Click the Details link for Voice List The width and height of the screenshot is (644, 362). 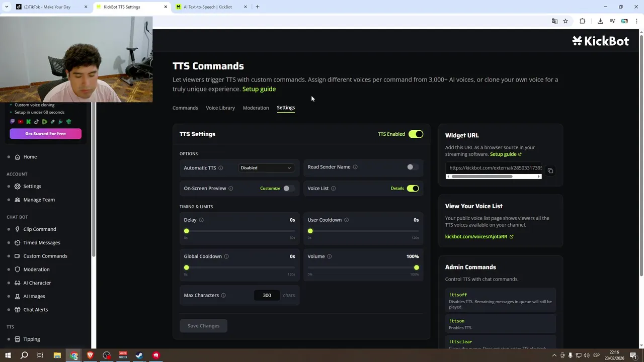[397, 189]
